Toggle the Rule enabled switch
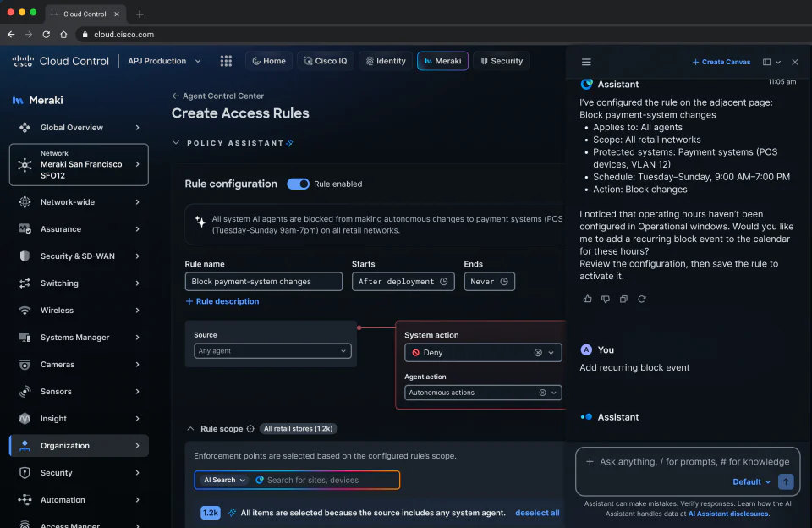Viewport: 812px width, 528px height. tap(298, 184)
